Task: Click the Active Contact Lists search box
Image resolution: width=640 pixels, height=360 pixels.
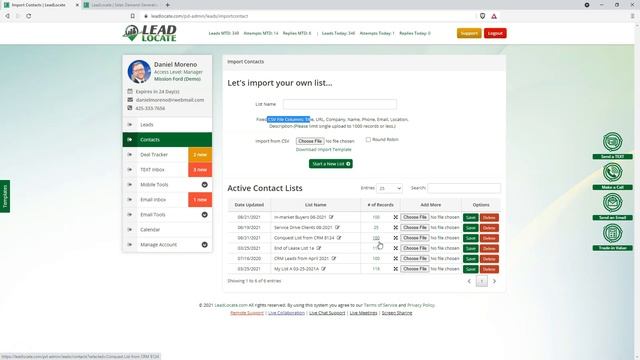Action: [464, 188]
